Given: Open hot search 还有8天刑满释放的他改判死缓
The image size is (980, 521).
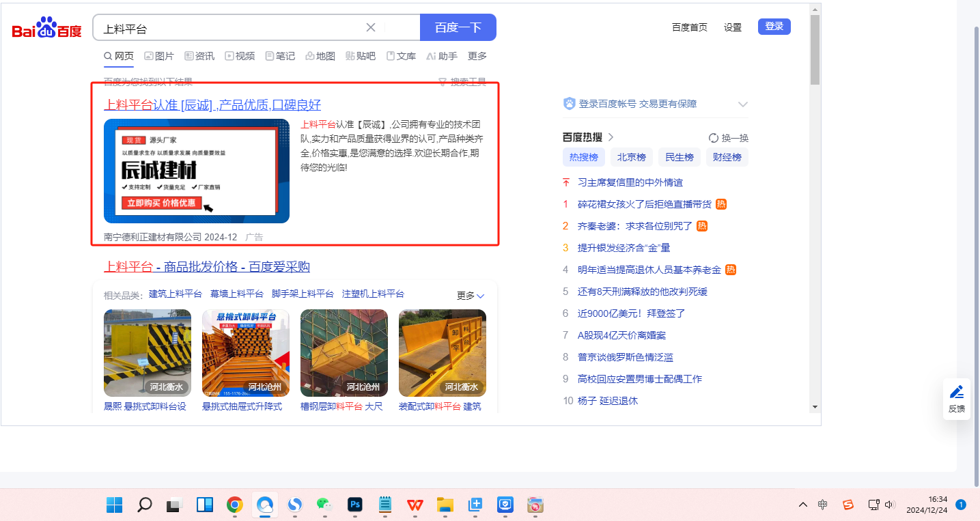Looking at the screenshot, I should coord(643,292).
